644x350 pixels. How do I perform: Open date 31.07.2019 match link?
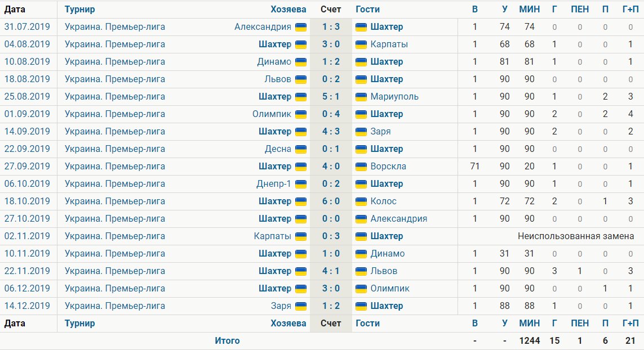point(27,27)
